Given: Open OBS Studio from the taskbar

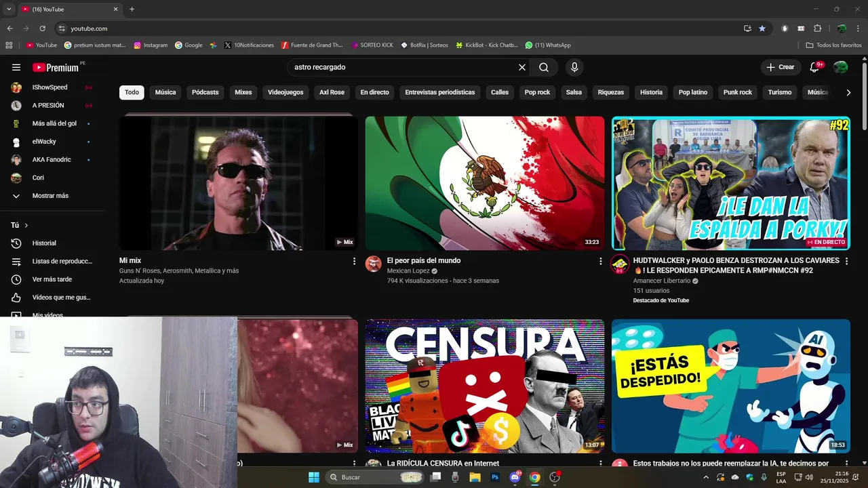Looking at the screenshot, I should click(555, 477).
